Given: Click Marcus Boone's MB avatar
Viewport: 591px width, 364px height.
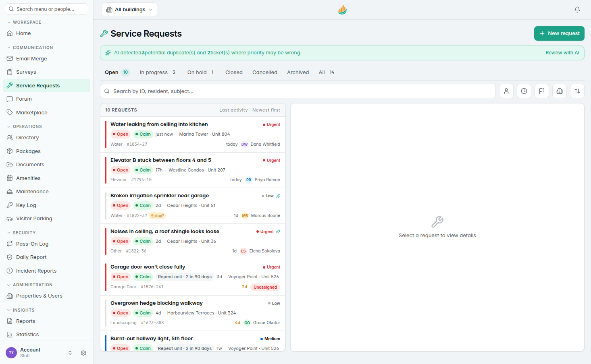Looking at the screenshot, I should (x=245, y=216).
